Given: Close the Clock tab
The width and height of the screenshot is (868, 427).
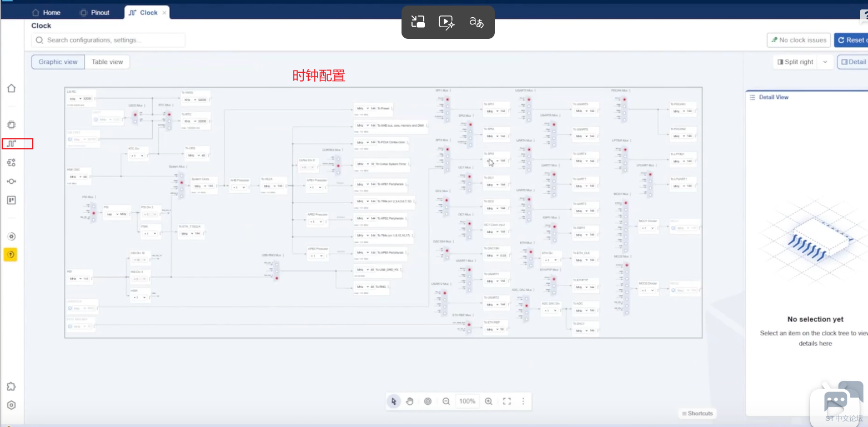Looking at the screenshot, I should click(164, 12).
